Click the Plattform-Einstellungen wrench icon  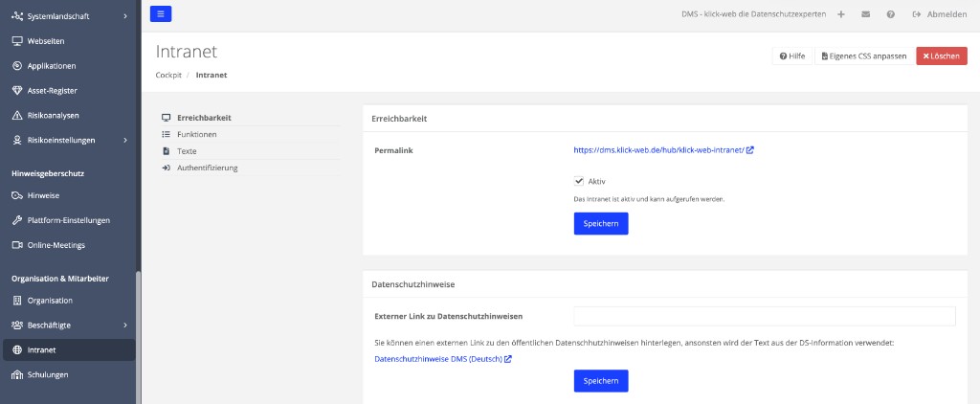(17, 220)
